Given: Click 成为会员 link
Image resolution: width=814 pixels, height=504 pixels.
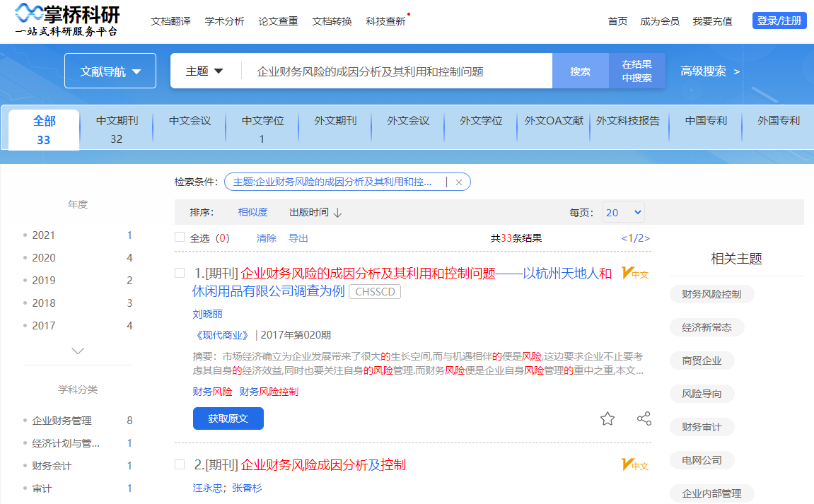Looking at the screenshot, I should pos(660,21).
